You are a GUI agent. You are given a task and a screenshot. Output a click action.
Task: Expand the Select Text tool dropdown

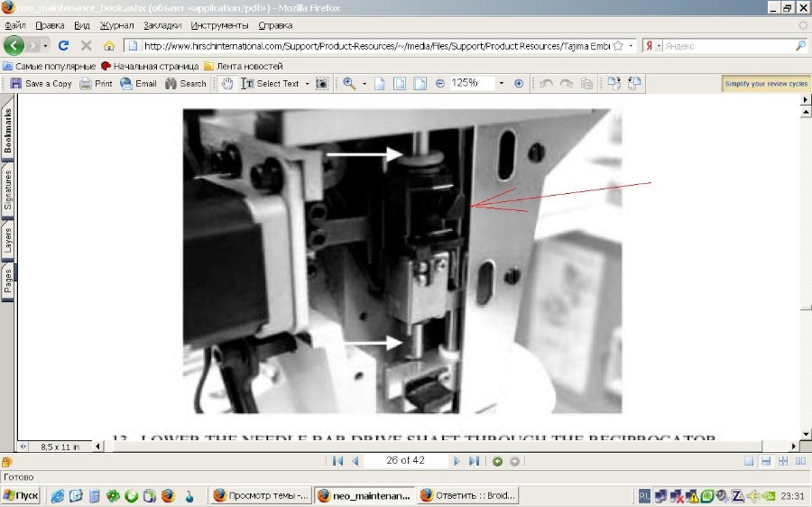coord(307,83)
